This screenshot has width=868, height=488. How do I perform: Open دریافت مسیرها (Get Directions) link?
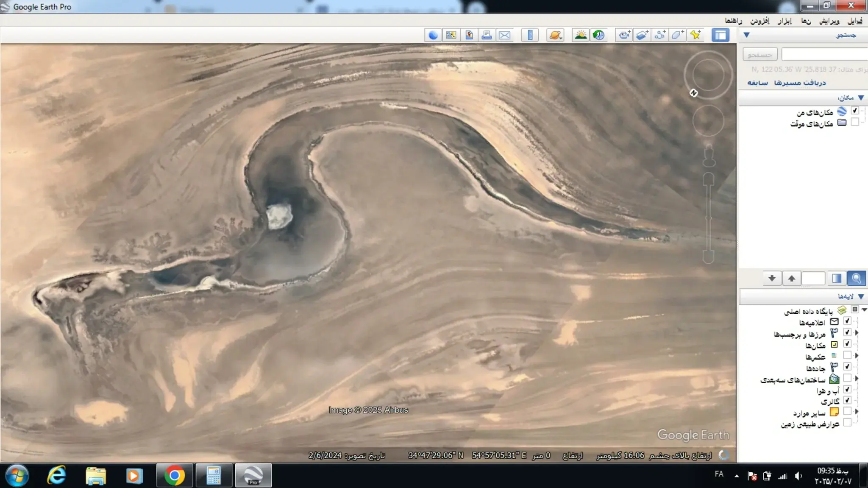pyautogui.click(x=800, y=83)
